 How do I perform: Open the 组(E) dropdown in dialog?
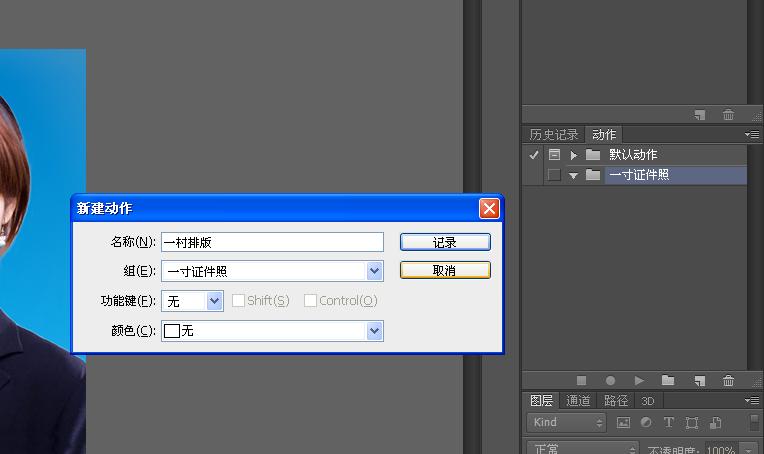pos(374,271)
